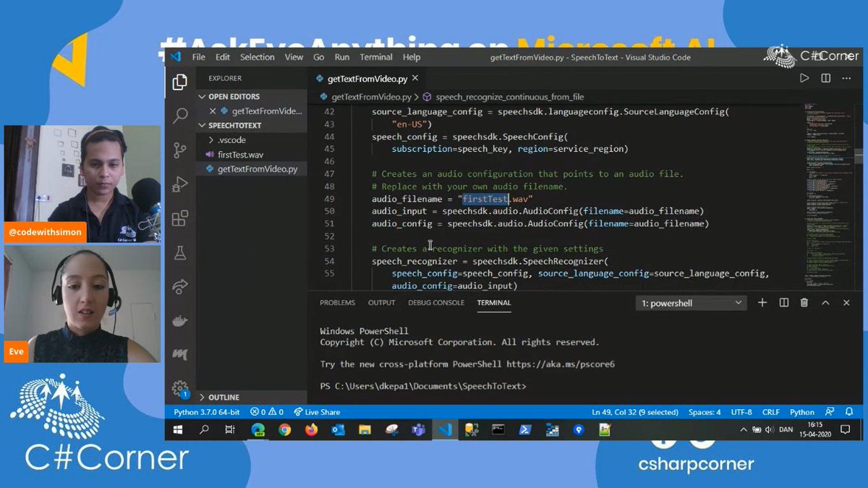Open PowerShell from the taskbar
Viewport: 868px width, 488px height.
click(x=525, y=429)
